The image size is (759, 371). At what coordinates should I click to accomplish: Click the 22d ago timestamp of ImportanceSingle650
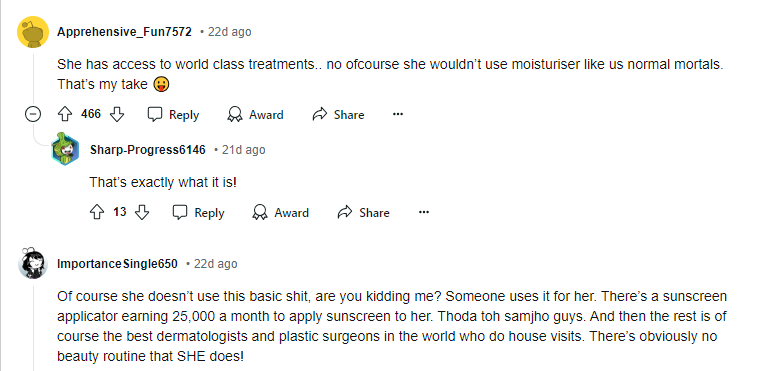[215, 264]
